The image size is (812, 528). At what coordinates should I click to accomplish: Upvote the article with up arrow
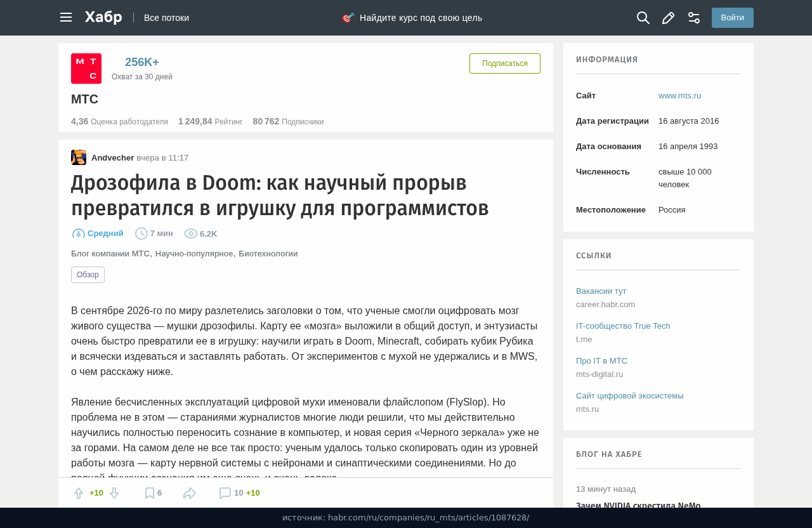79,493
